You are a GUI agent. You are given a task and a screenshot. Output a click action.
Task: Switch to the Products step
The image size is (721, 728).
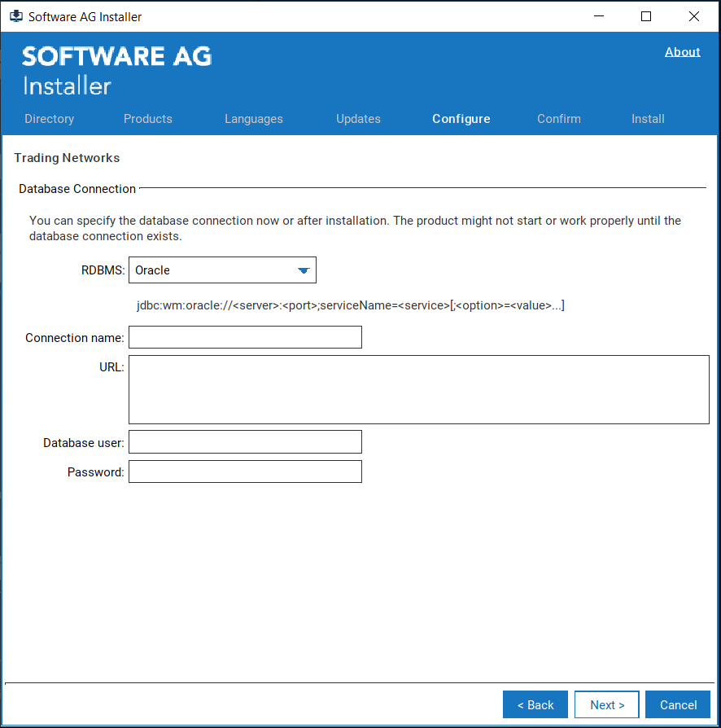click(147, 119)
